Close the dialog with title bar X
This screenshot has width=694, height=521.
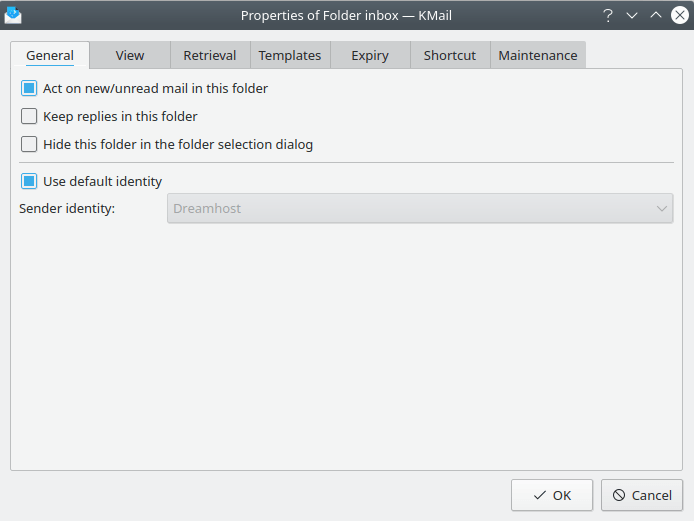point(680,15)
